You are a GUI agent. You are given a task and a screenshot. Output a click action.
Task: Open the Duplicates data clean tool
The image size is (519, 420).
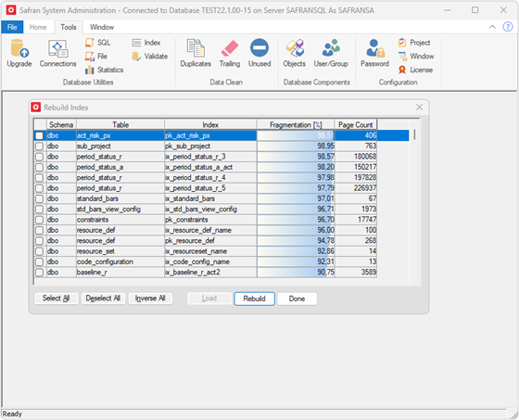[x=196, y=53]
